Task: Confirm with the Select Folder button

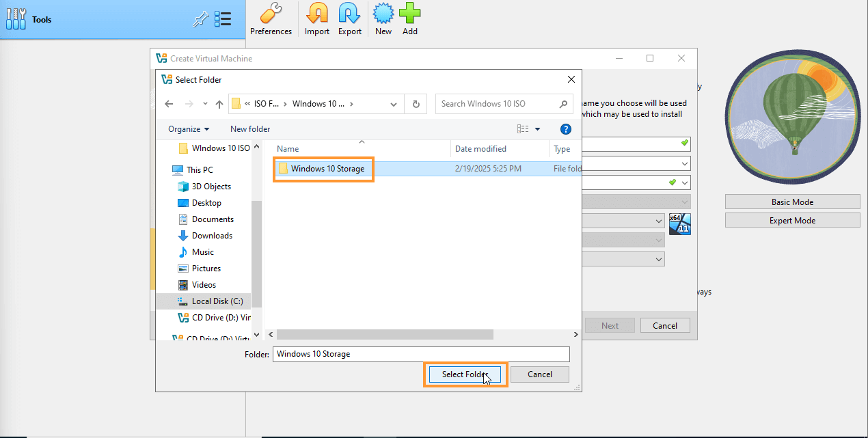Action: tap(465, 374)
